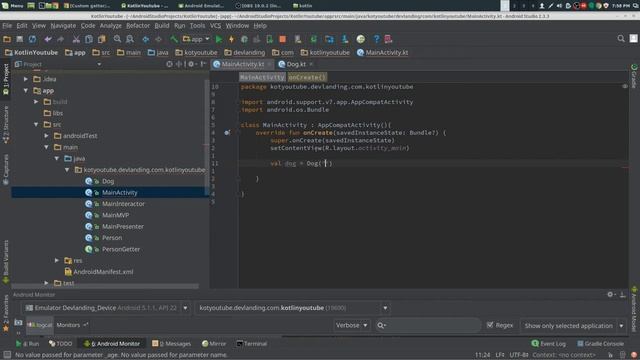Viewport: 640px width, 360px height.
Task: Click the screen capture camera icon
Action: click(x=18, y=323)
